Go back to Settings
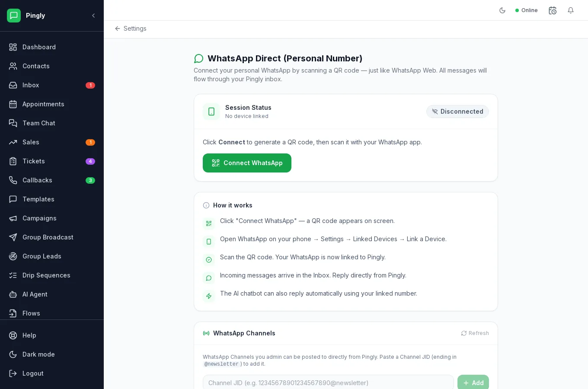Image resolution: width=588 pixels, height=389 pixels. 131,29
